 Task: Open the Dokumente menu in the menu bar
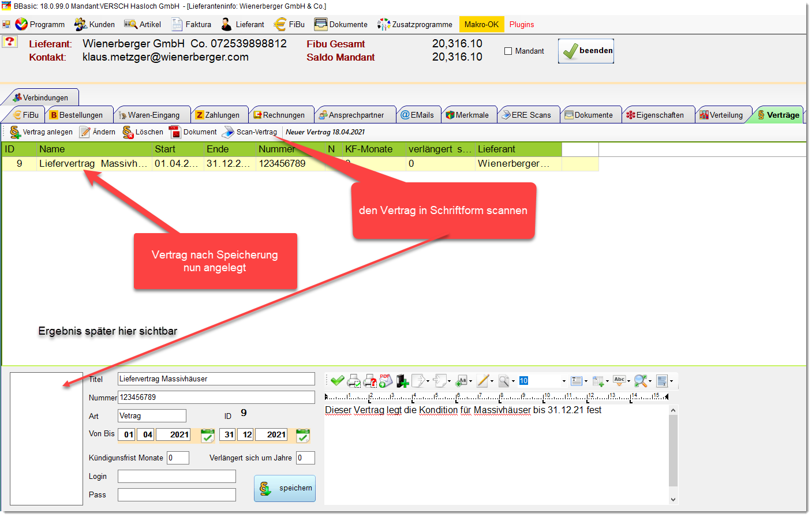pos(340,24)
